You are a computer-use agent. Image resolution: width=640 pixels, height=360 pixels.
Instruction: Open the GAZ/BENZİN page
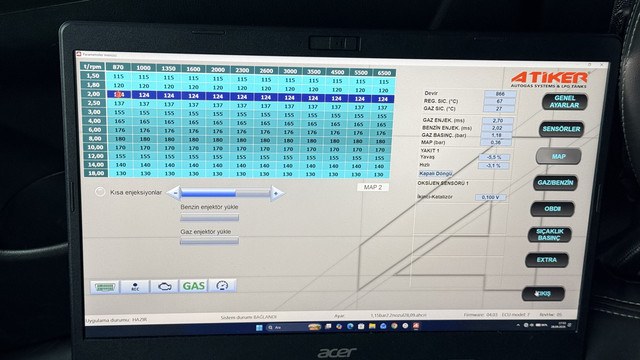(x=555, y=183)
